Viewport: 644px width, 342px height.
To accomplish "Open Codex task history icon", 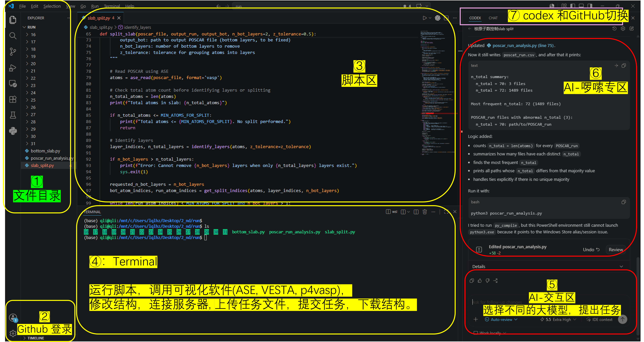I will [x=614, y=29].
